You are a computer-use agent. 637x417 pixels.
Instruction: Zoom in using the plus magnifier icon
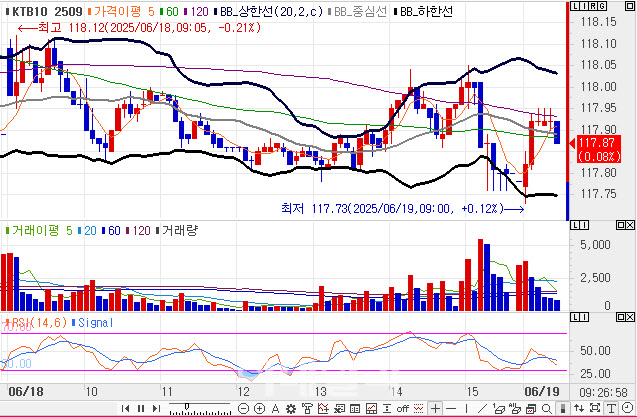click(x=260, y=408)
